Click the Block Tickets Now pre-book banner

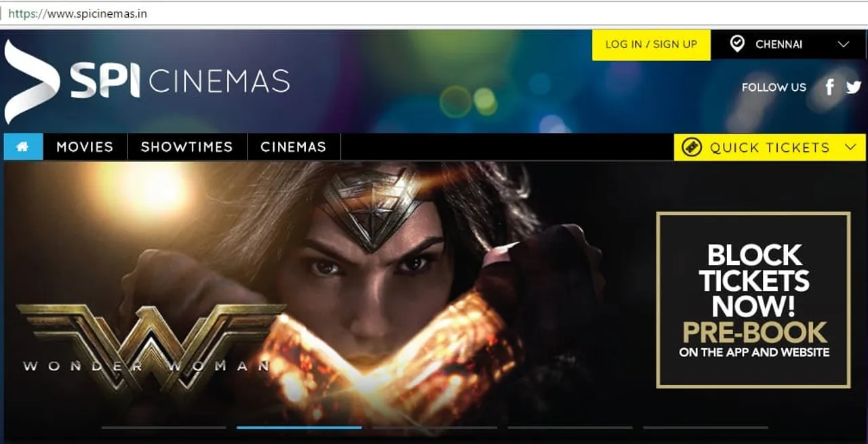click(753, 300)
